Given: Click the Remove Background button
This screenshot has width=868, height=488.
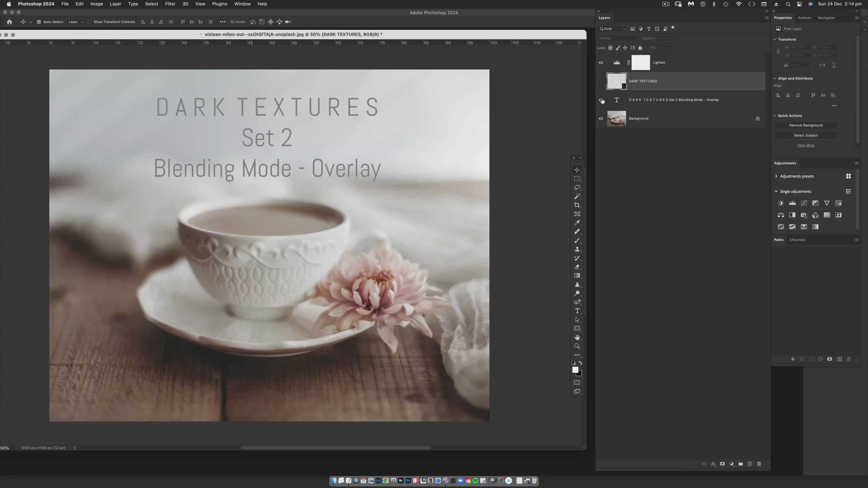Looking at the screenshot, I should [x=806, y=125].
